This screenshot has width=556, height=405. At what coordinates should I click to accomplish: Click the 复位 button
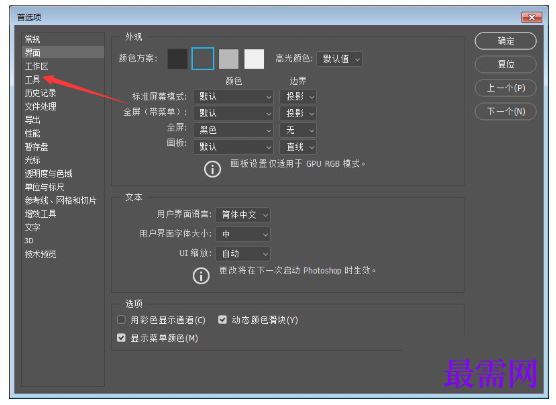(505, 64)
